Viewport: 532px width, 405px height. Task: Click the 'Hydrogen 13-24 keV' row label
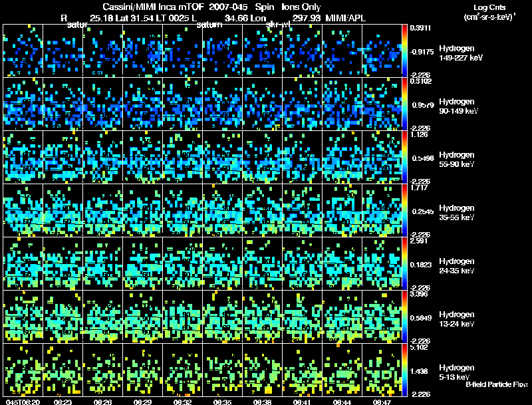456,319
